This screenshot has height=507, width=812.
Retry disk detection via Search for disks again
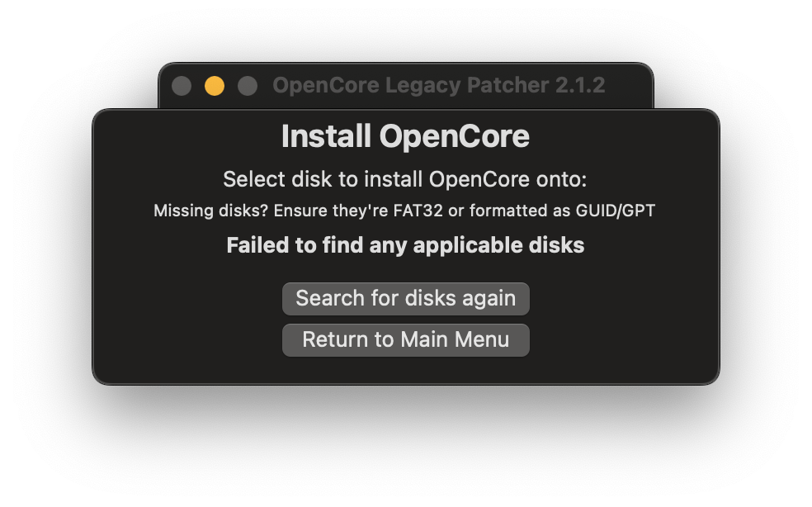coord(405,298)
